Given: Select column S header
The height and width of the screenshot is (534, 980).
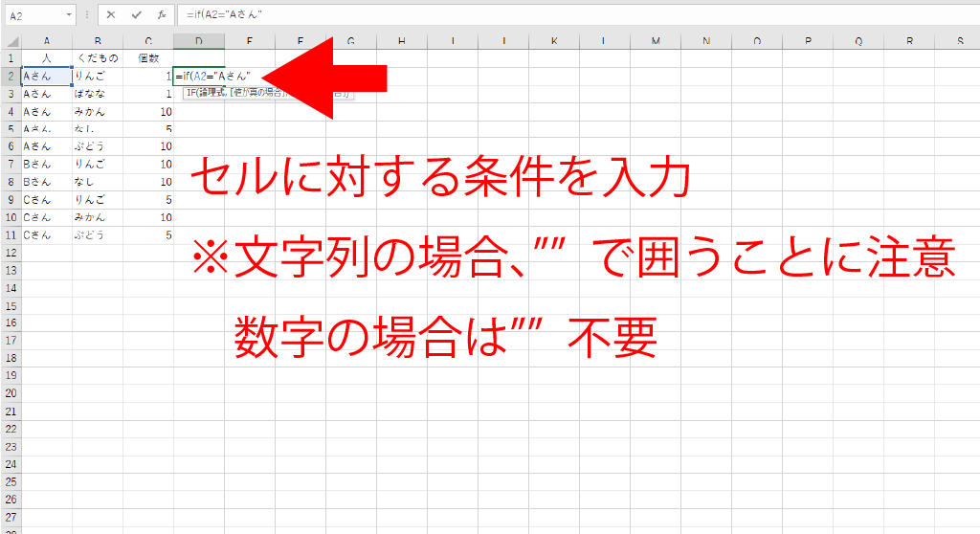Looking at the screenshot, I should 960,41.
